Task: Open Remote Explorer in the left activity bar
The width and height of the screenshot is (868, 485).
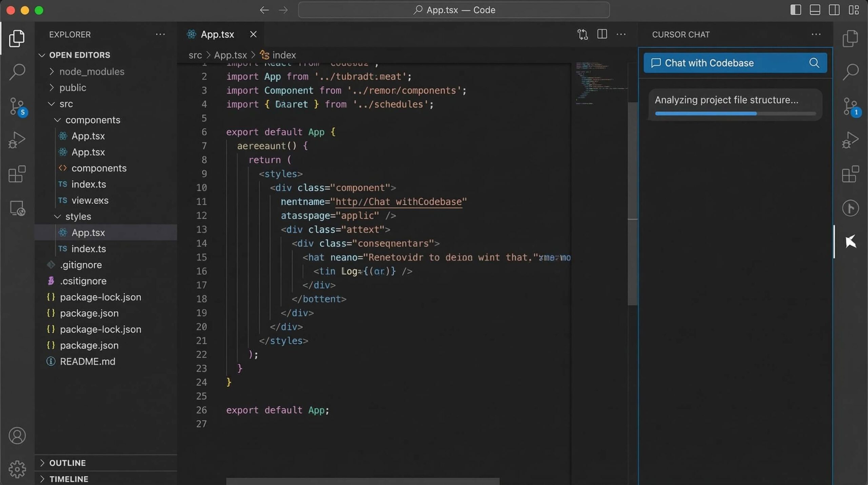Action: tap(17, 208)
